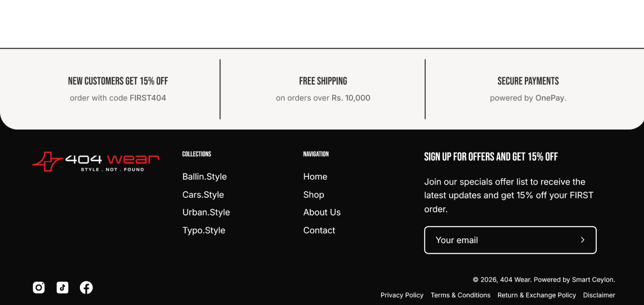Visit the About Us page
Viewport: 644px width, 305px height.
click(321, 212)
